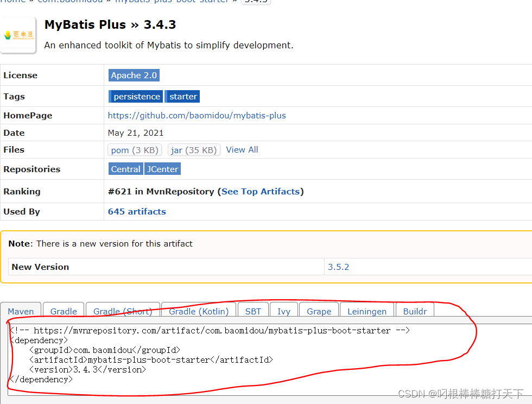Open the Grape snippet tab
Image resolution: width=532 pixels, height=404 pixels.
tap(319, 311)
